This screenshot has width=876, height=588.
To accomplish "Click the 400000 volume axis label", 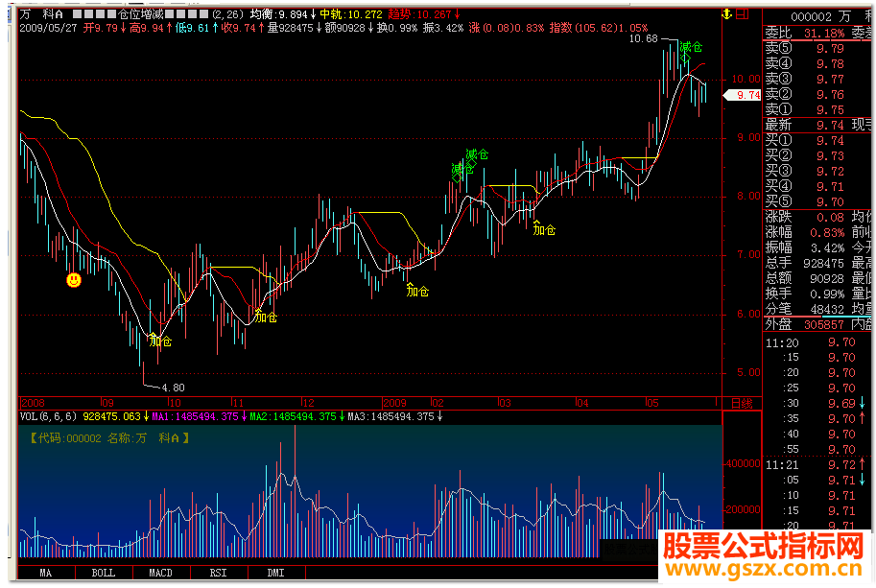I will [x=743, y=463].
